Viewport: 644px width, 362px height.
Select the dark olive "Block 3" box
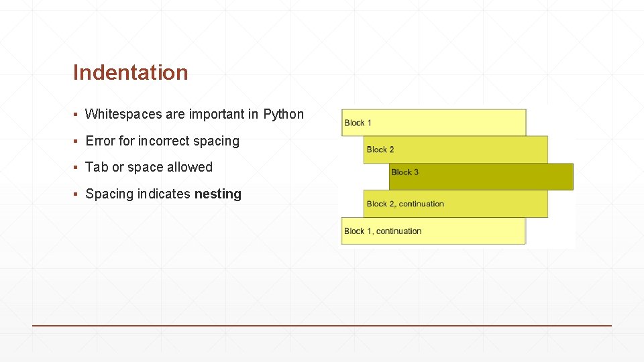coord(481,176)
